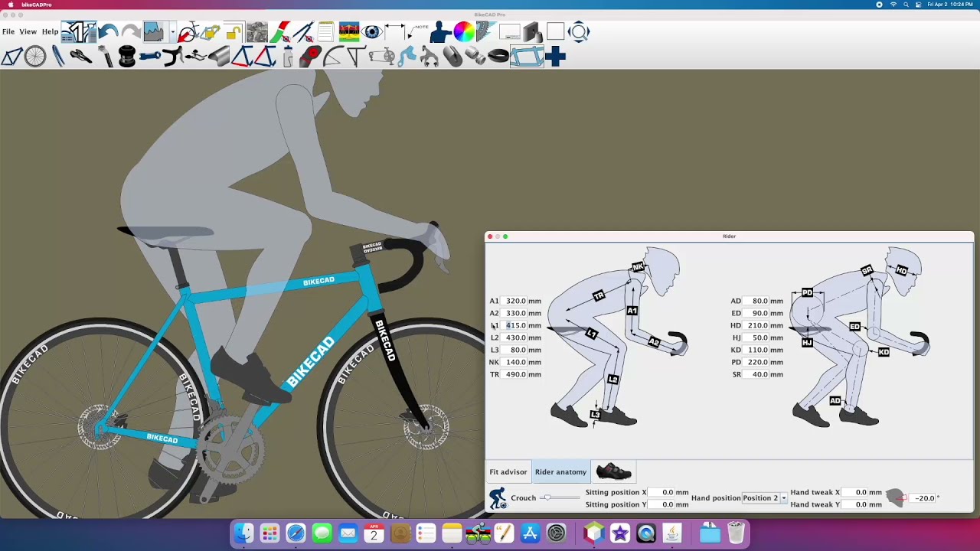Viewport: 980px width, 551px height.
Task: Click the Redo arrow icon
Action: [131, 32]
